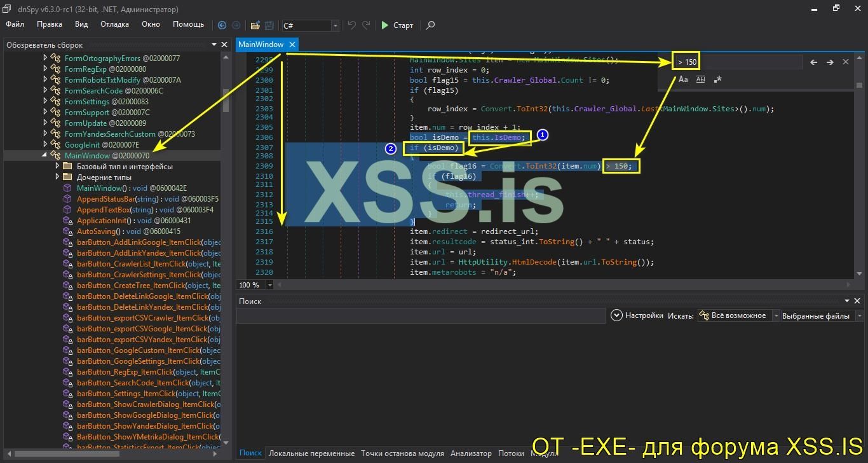
Task: Click the code editor horizontal scrollbar
Action: (566, 285)
